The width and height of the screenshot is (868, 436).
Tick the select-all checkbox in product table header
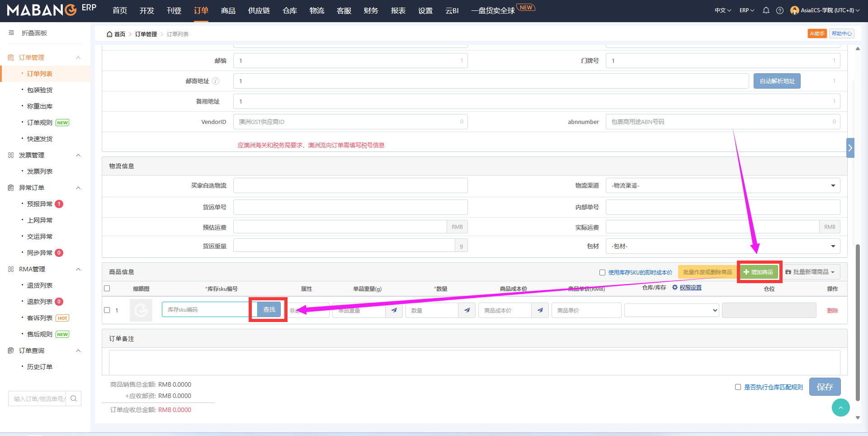coord(107,289)
